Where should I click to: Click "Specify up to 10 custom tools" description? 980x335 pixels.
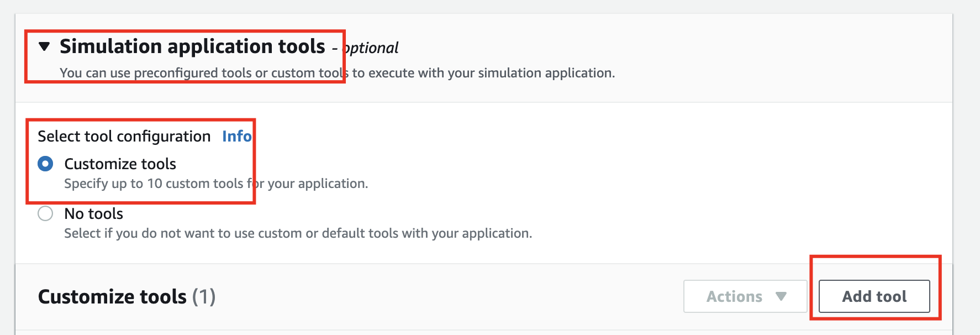click(215, 184)
